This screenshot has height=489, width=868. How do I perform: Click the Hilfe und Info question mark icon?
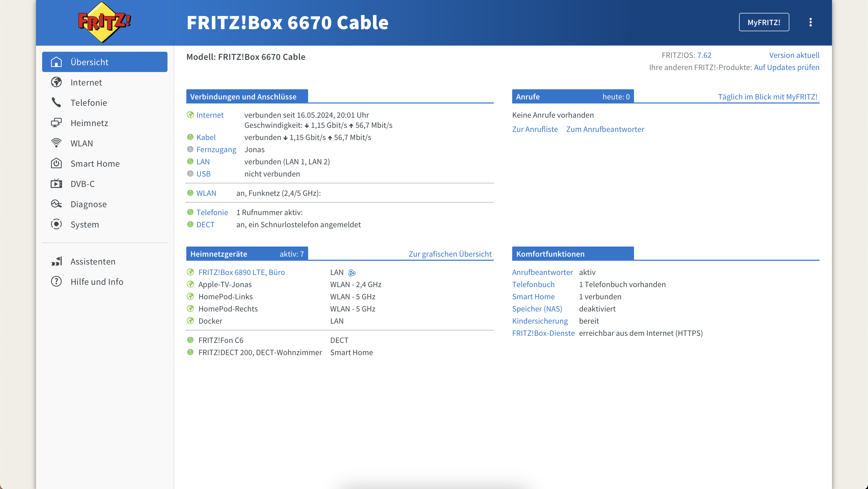pos(56,282)
